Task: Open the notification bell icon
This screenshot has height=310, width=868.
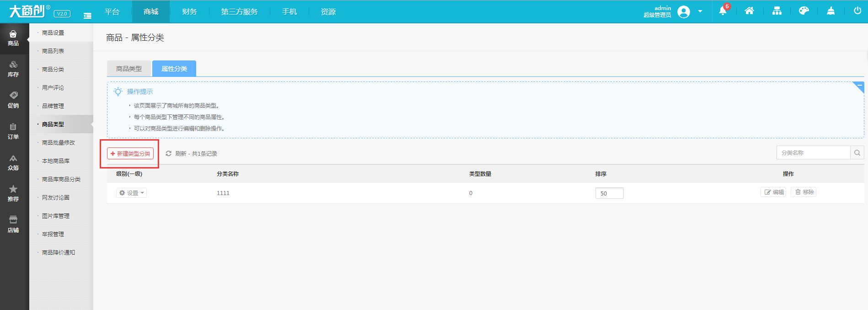Action: click(723, 11)
